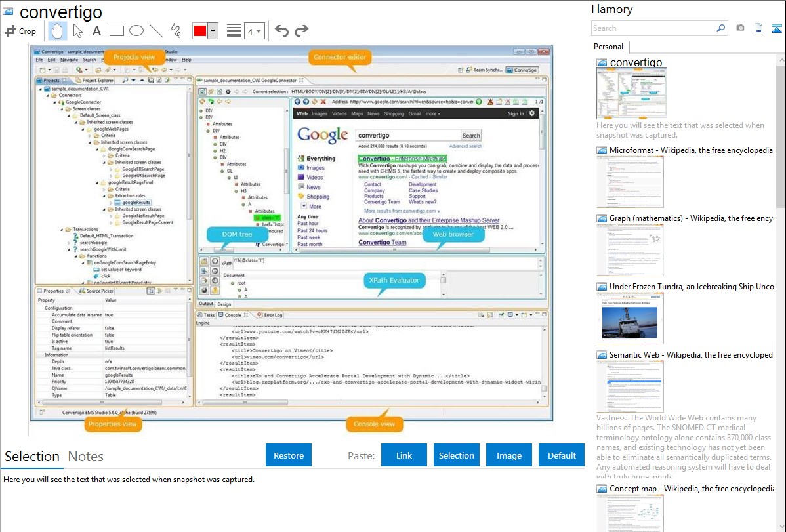Open the Personal tab
This screenshot has height=532, width=786.
(x=609, y=47)
